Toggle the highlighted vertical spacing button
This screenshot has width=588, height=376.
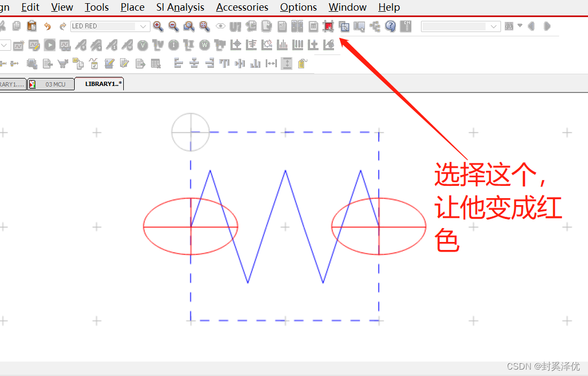point(287,64)
